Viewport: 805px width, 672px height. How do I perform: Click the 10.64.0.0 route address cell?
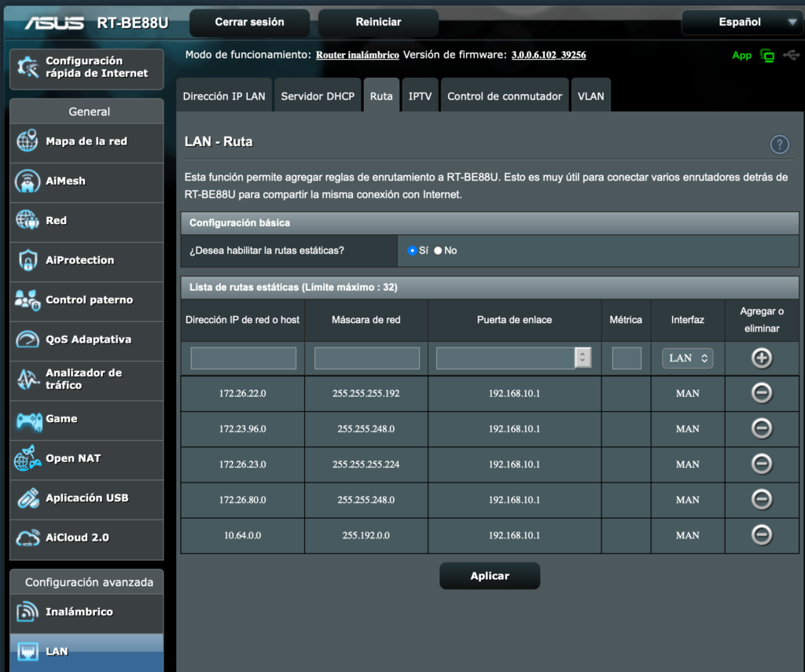(x=243, y=535)
